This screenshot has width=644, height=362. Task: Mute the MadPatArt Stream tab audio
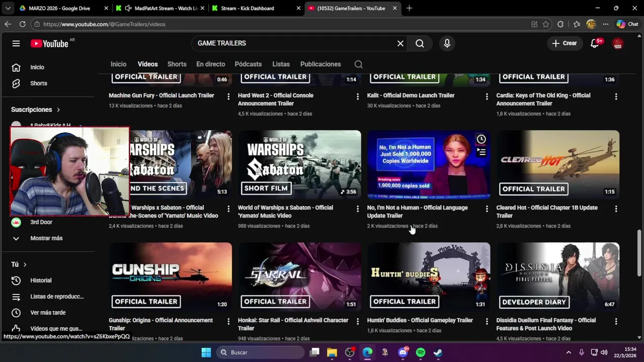point(129,8)
